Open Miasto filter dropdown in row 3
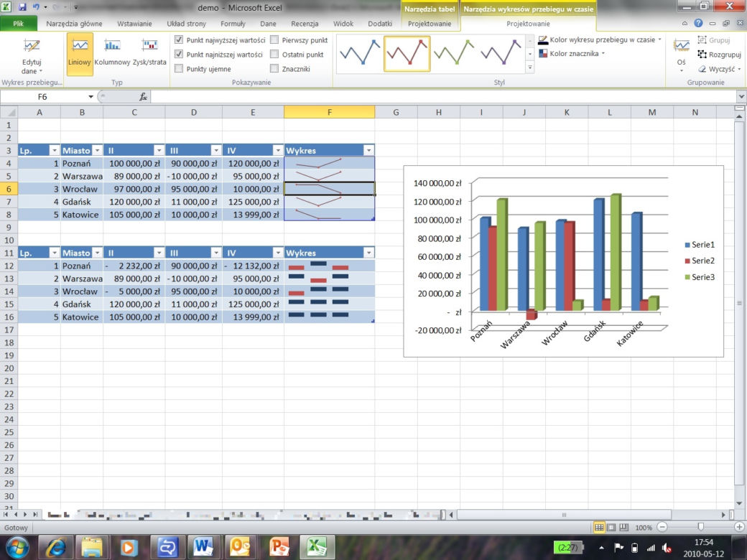 point(97,151)
